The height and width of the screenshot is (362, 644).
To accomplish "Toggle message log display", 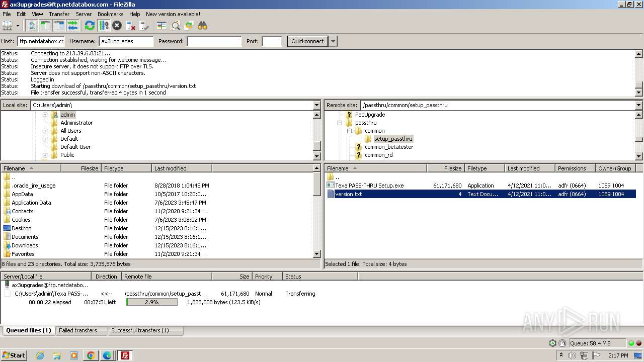I will pos(32,25).
